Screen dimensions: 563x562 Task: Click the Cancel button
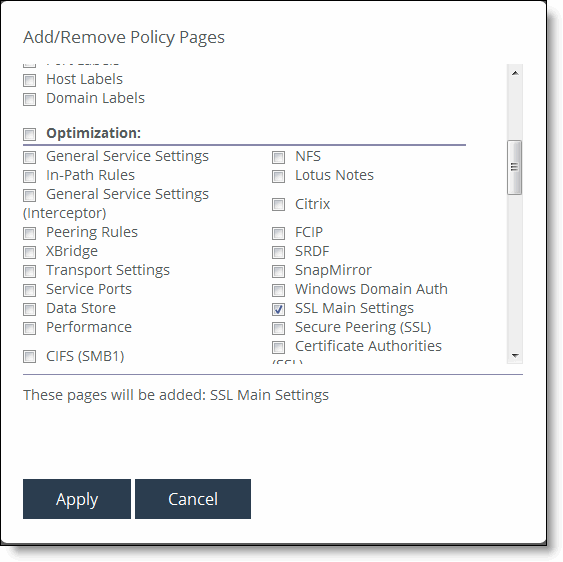(x=193, y=498)
